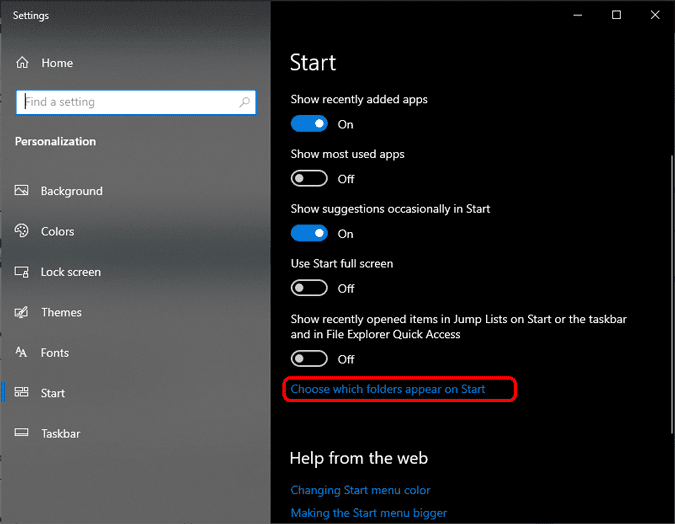Viewport: 675px width, 524px height.
Task: Click the Use Start full screen label
Action: click(x=342, y=264)
